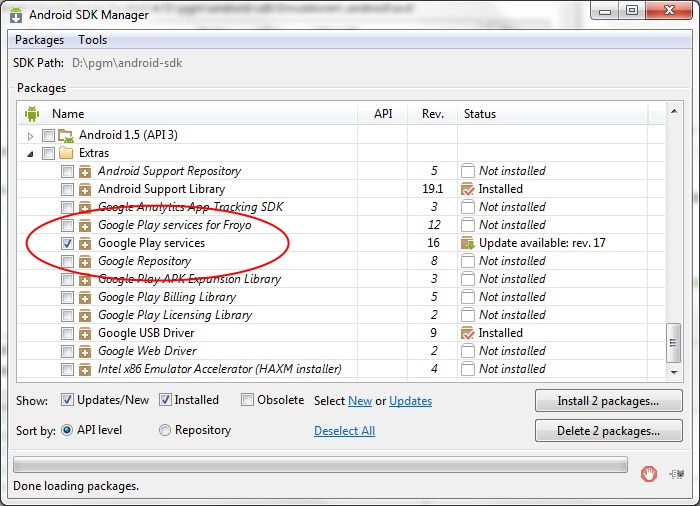Expand the Android 1.5 (API 3) node

(30, 135)
